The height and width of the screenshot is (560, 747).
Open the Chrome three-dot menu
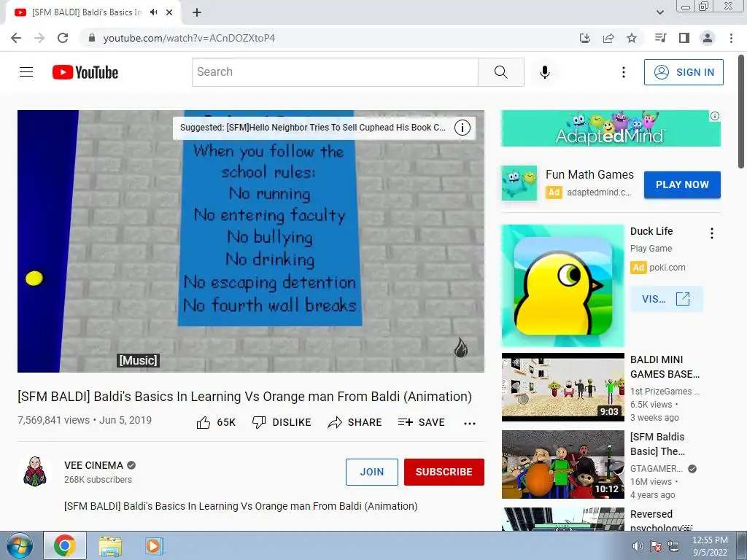click(x=731, y=38)
